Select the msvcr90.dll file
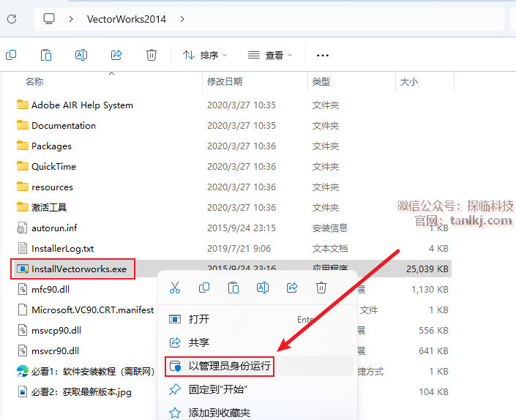Image resolution: width=516 pixels, height=420 pixels. 56,351
